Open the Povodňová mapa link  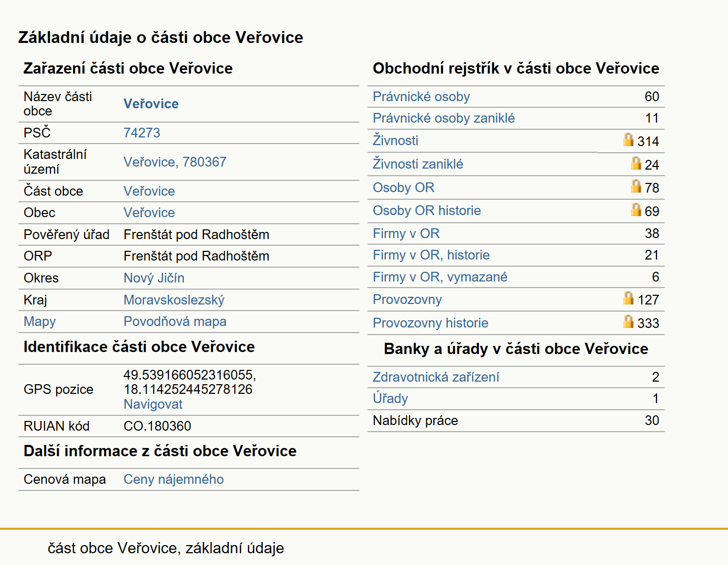(175, 321)
